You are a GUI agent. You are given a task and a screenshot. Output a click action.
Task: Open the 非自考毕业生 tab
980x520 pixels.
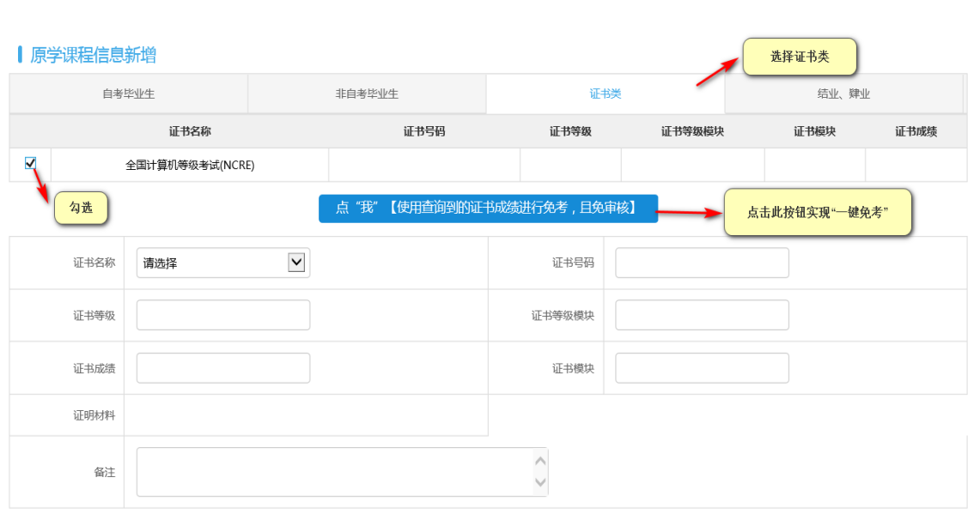click(367, 94)
